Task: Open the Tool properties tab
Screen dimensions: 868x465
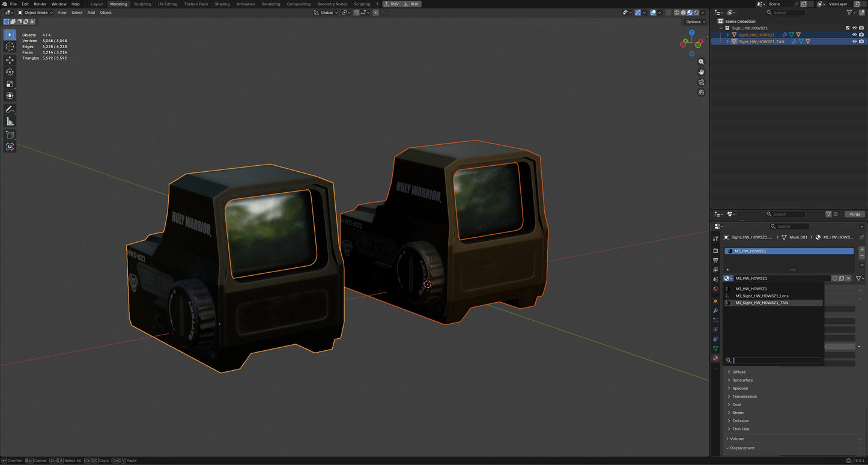Action: pos(715,239)
